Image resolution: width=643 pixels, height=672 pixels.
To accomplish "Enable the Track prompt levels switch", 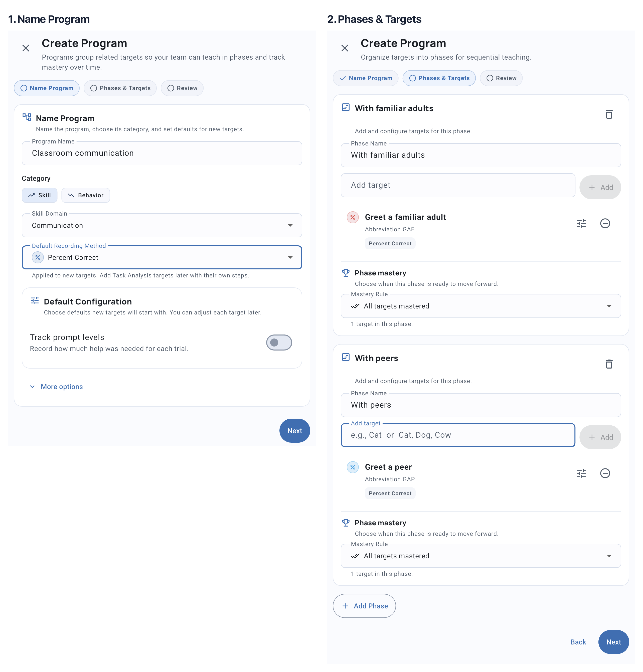I will point(279,342).
